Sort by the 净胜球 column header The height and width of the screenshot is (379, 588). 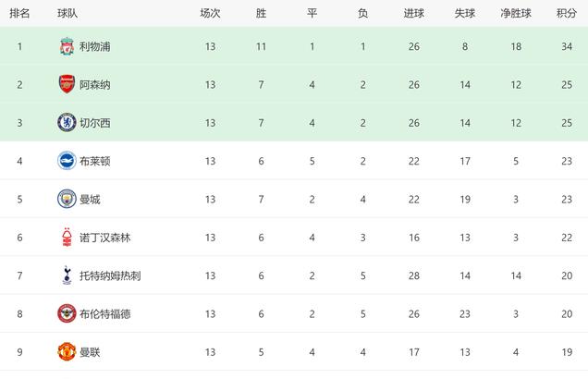point(516,14)
